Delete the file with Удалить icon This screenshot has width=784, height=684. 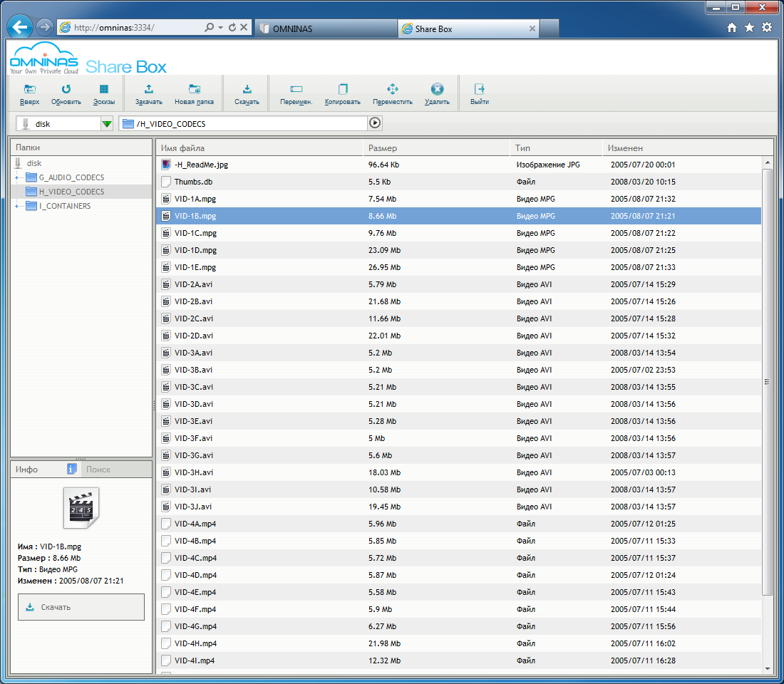tap(437, 90)
